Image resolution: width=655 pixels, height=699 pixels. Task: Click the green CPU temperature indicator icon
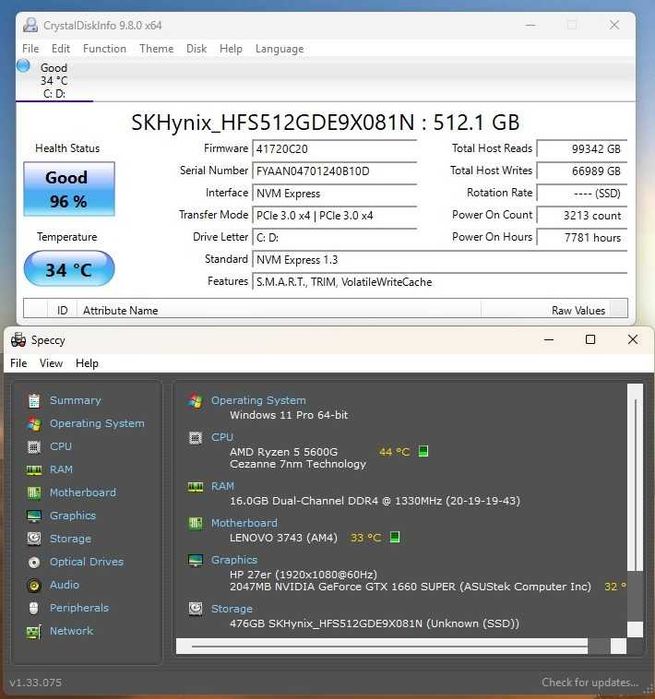pos(423,451)
